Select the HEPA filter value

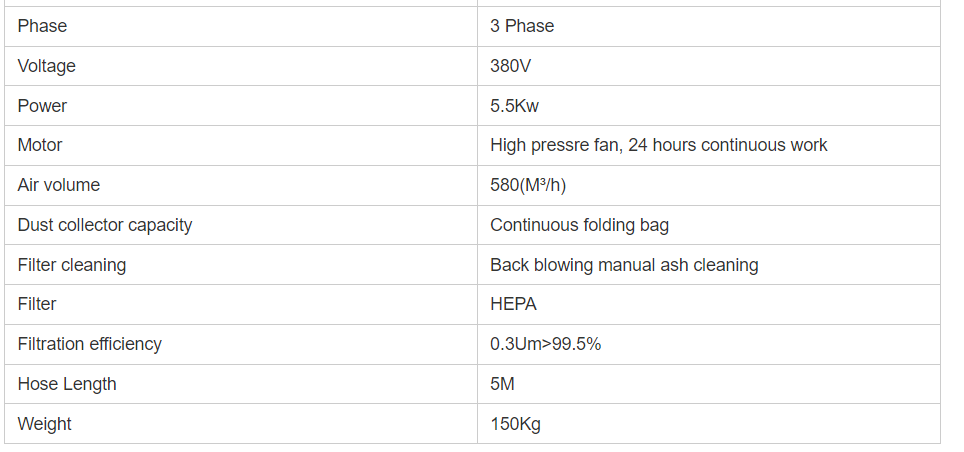[513, 304]
